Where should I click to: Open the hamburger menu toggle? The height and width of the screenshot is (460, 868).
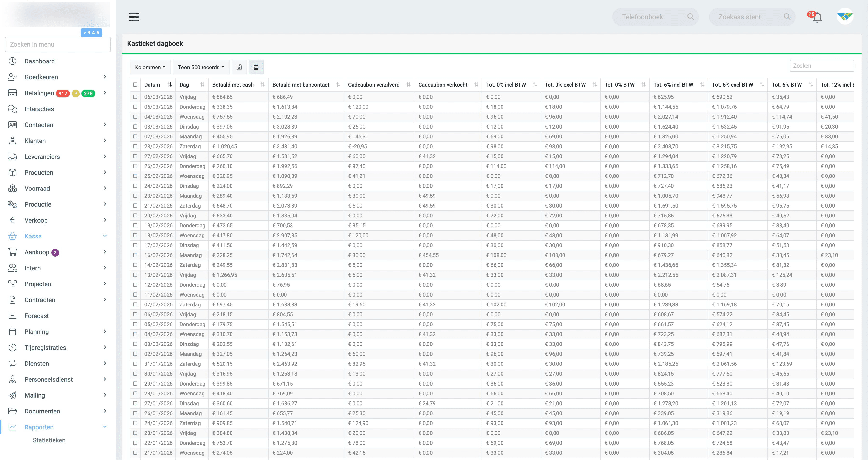134,17
